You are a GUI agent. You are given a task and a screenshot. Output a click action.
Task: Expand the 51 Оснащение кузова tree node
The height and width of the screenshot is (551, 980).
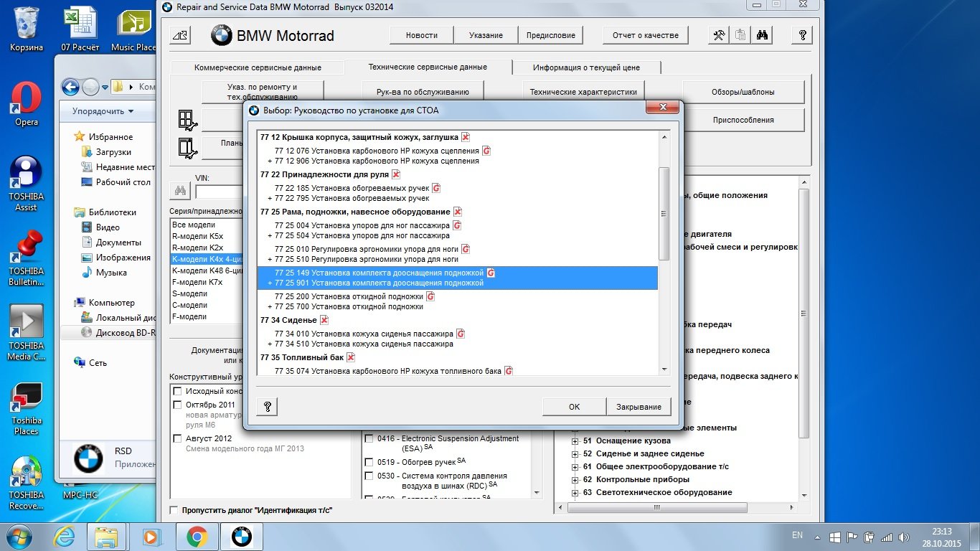[575, 441]
